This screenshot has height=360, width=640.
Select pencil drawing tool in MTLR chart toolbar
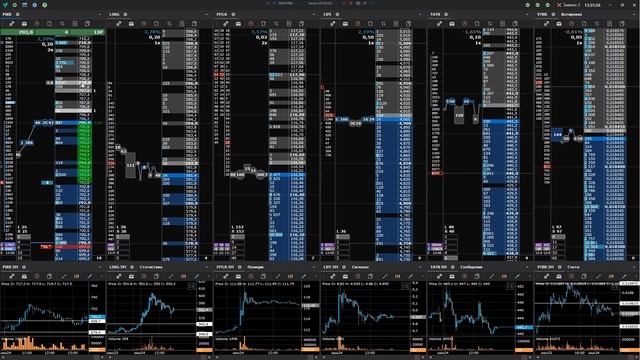point(304,276)
